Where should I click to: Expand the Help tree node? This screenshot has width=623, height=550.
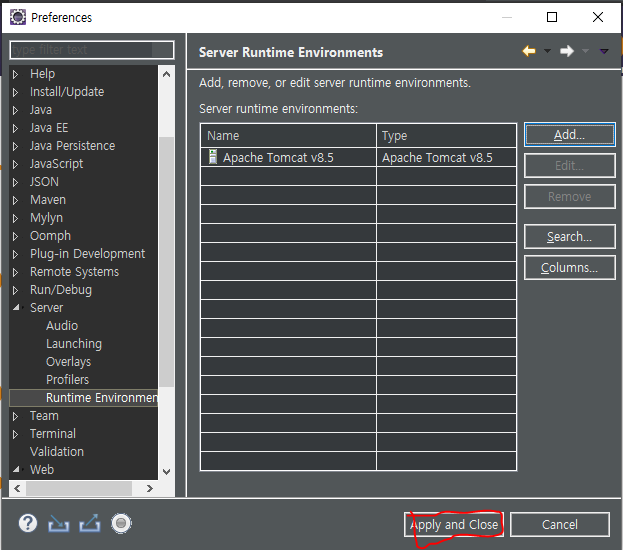pyautogui.click(x=15, y=74)
